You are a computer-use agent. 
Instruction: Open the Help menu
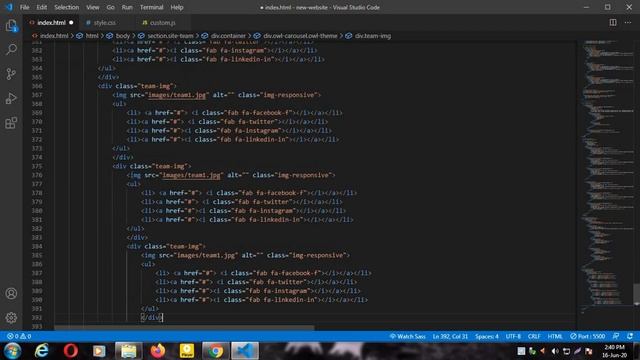(x=177, y=7)
